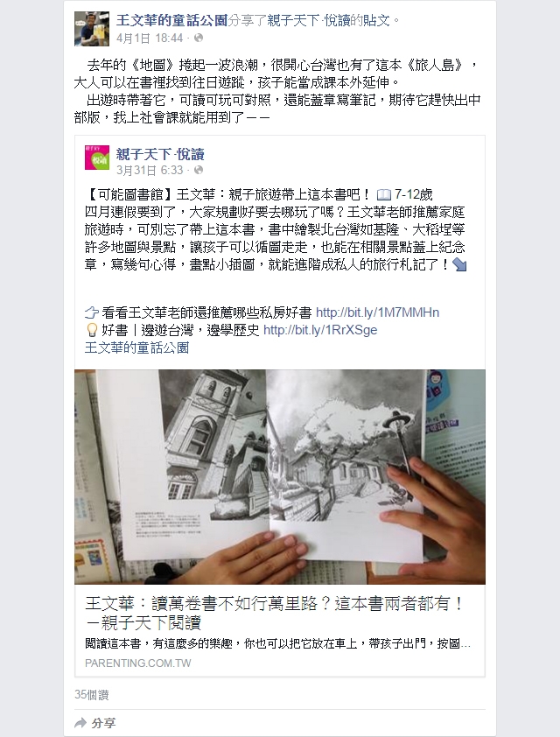Open the 3月31日 6:33 timestamp link

click(150, 170)
